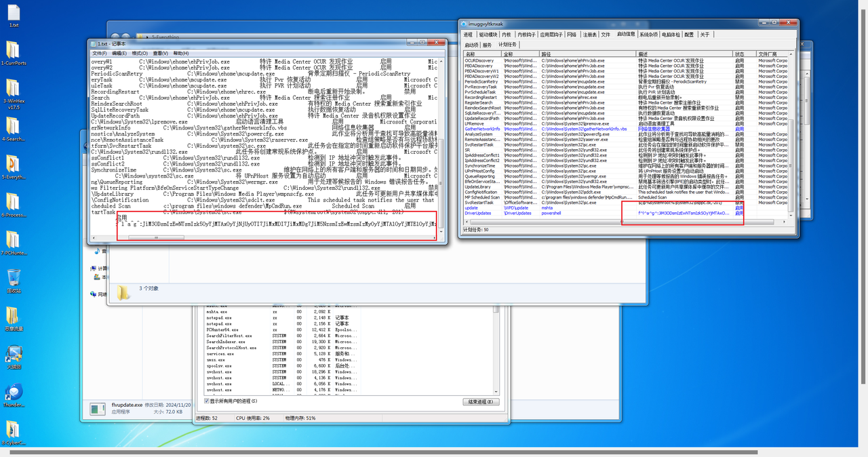The image size is (868, 457).
Task: Select the DriverUpdates scheduled task row
Action: tap(625, 213)
